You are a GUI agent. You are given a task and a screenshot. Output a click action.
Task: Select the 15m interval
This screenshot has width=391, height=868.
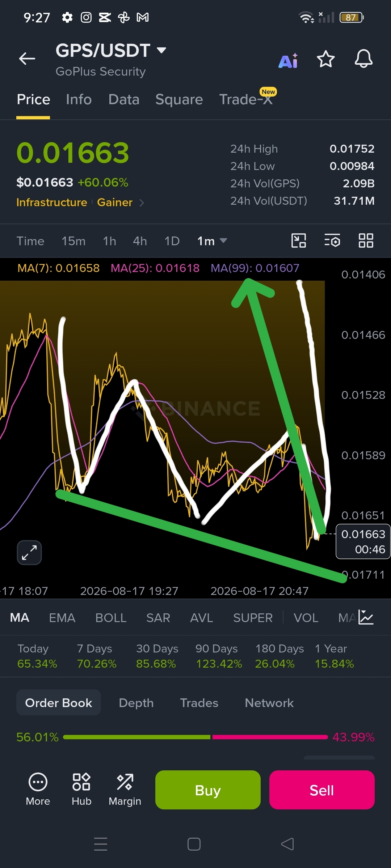coord(73,241)
